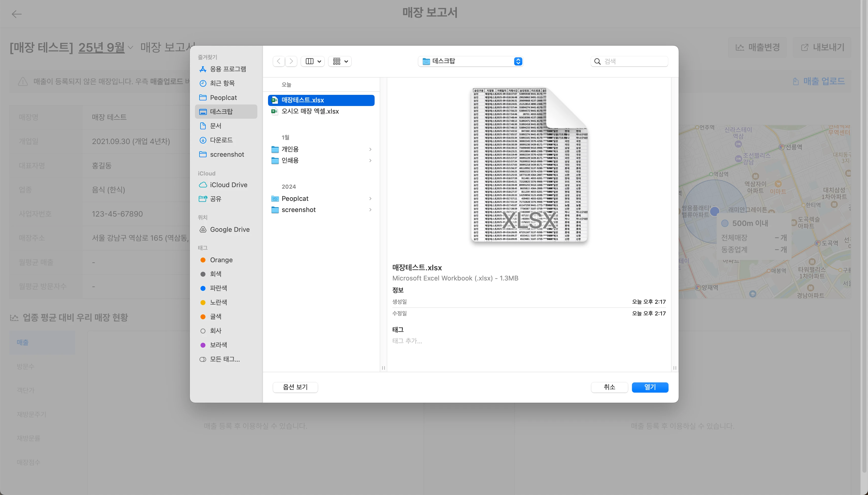Select the 보라색 purple tag
Image resolution: width=868 pixels, height=495 pixels.
[218, 345]
